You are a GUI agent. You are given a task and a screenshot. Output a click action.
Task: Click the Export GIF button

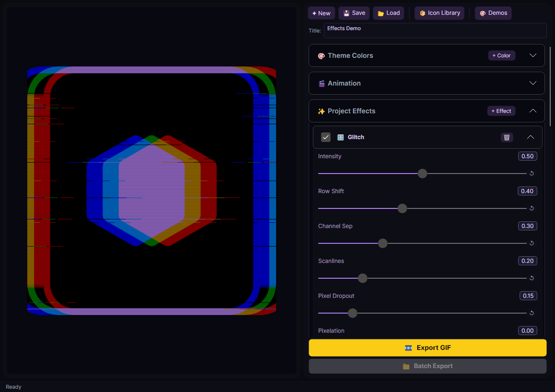pyautogui.click(x=427, y=348)
